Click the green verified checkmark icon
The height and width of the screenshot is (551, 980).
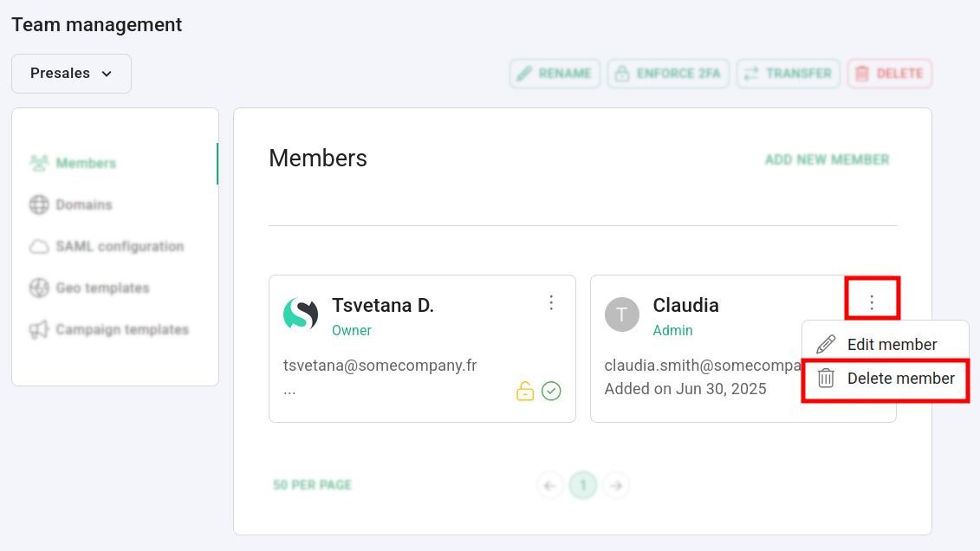(x=551, y=392)
